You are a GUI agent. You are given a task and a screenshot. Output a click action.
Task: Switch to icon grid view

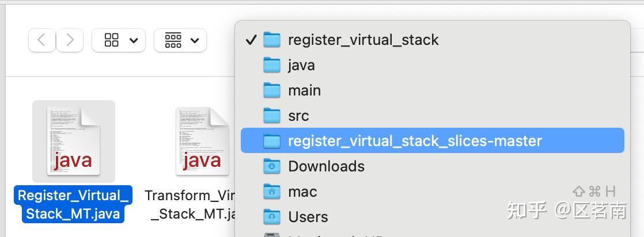112,40
